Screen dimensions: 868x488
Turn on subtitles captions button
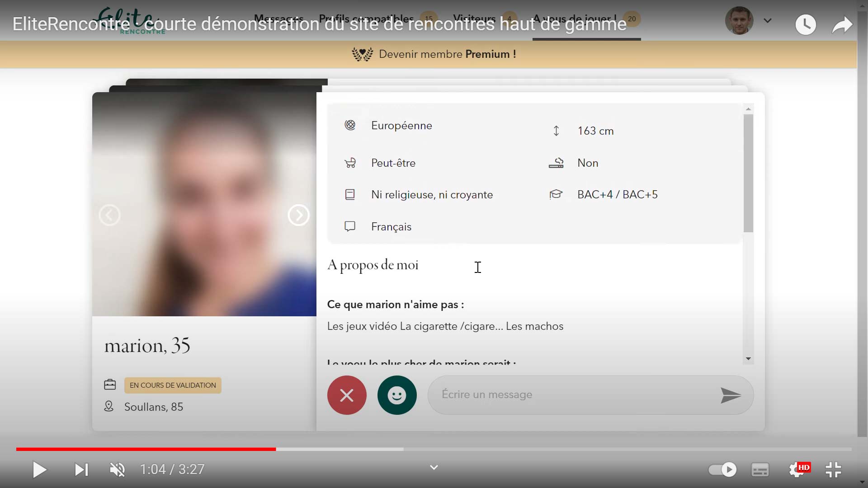[760, 470]
